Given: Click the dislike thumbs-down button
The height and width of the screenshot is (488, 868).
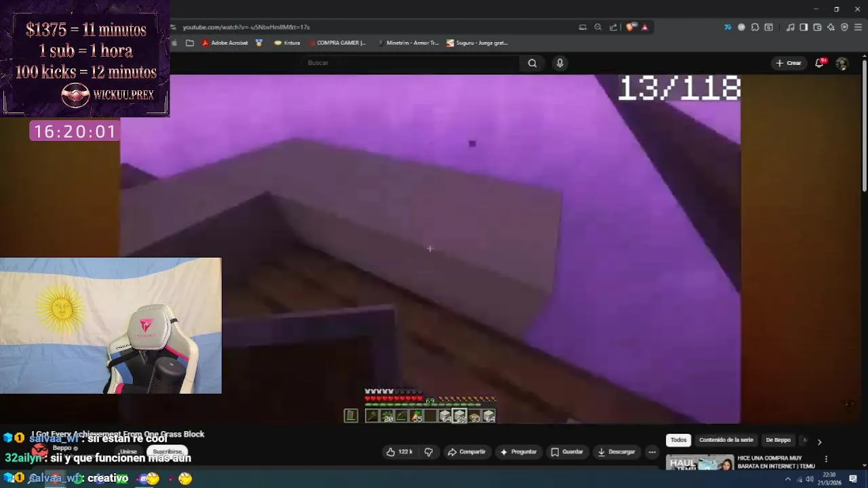Looking at the screenshot, I should pyautogui.click(x=428, y=451).
